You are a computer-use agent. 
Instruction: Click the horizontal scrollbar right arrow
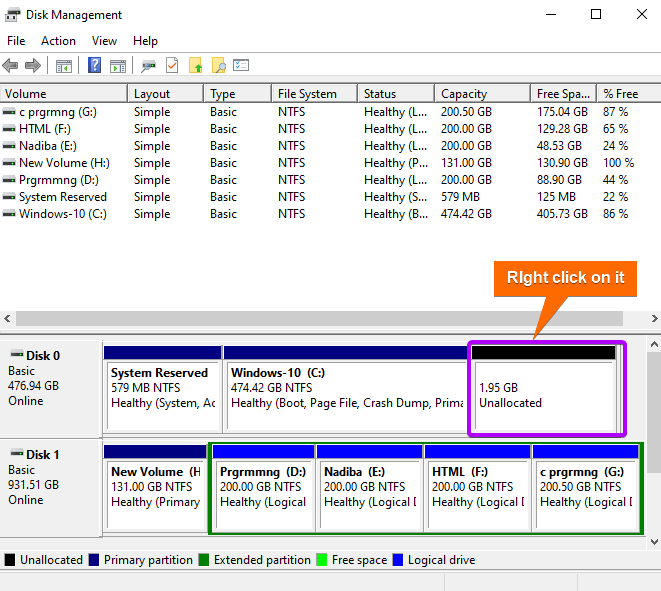coord(654,319)
